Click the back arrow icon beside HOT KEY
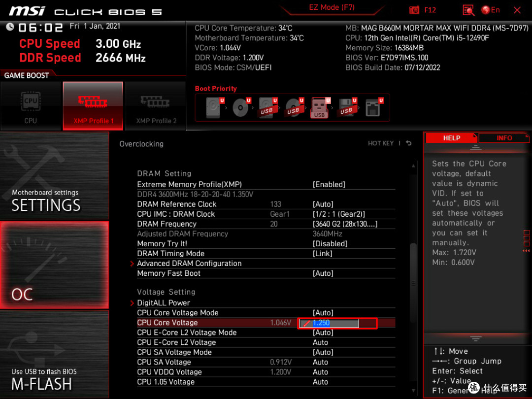The width and height of the screenshot is (532, 399). pos(409,143)
